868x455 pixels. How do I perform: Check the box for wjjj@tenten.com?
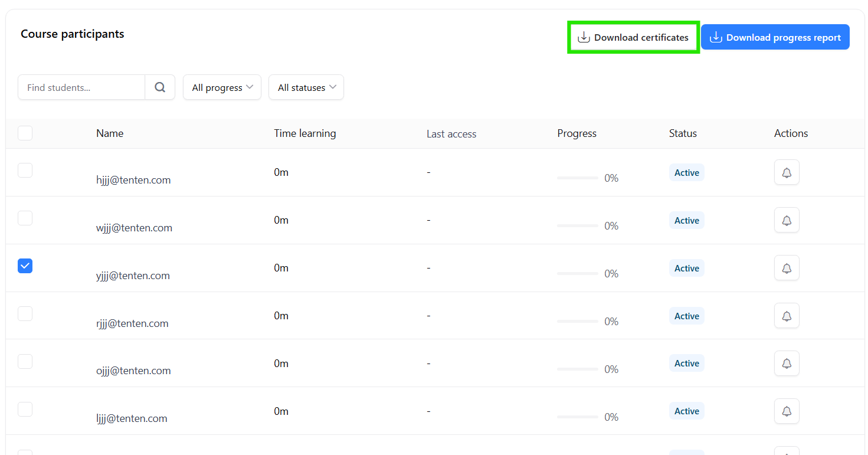(x=25, y=218)
